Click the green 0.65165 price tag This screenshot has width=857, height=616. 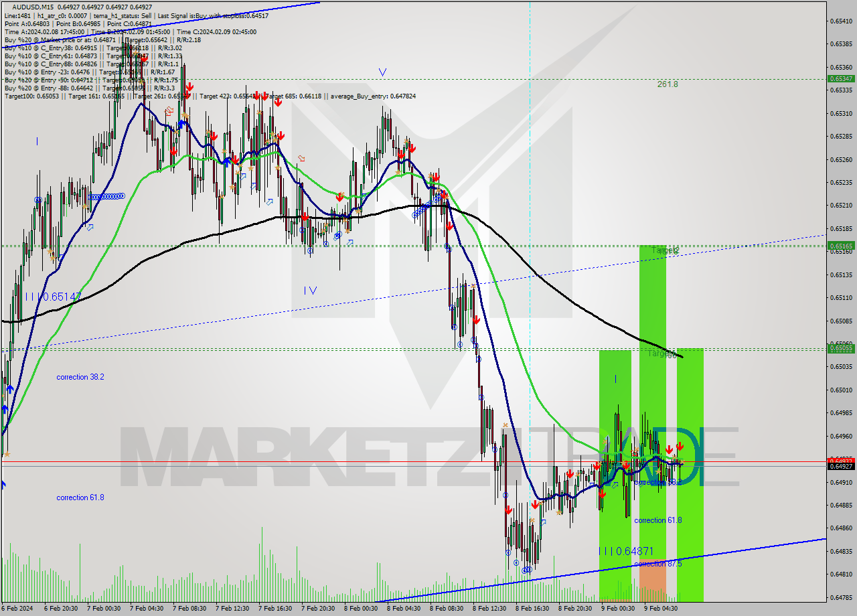(x=841, y=246)
